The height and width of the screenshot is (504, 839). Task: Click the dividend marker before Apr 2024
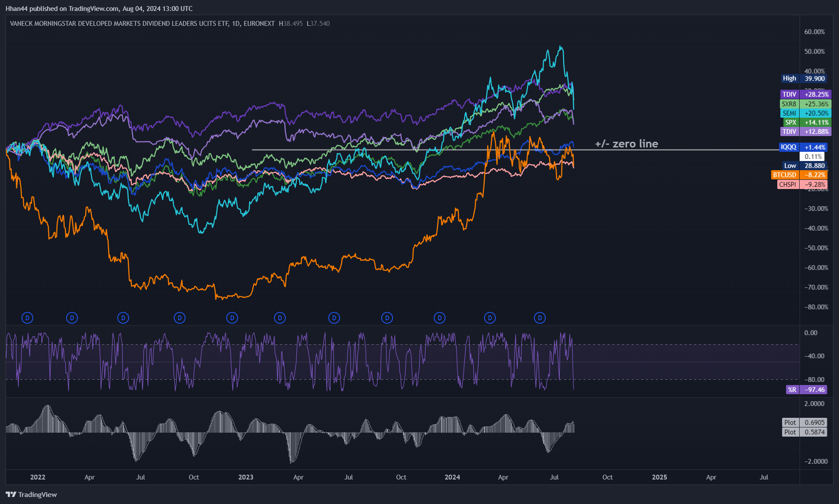(x=490, y=318)
